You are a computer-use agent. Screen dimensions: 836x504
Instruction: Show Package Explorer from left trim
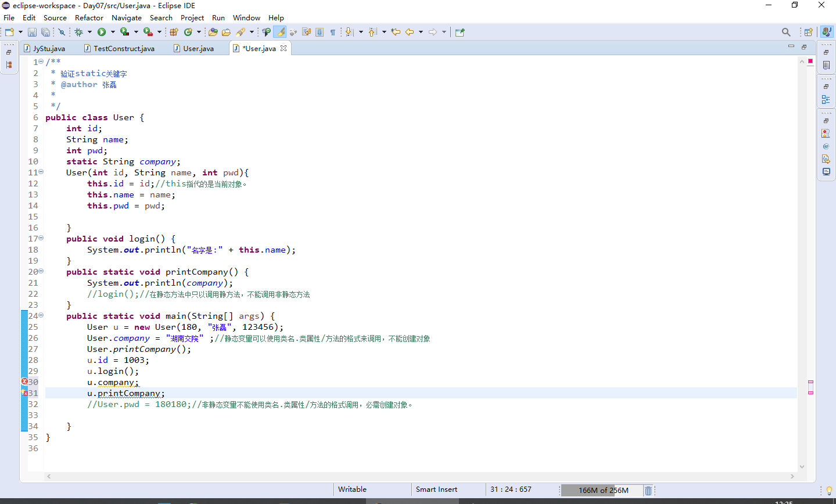click(x=9, y=65)
